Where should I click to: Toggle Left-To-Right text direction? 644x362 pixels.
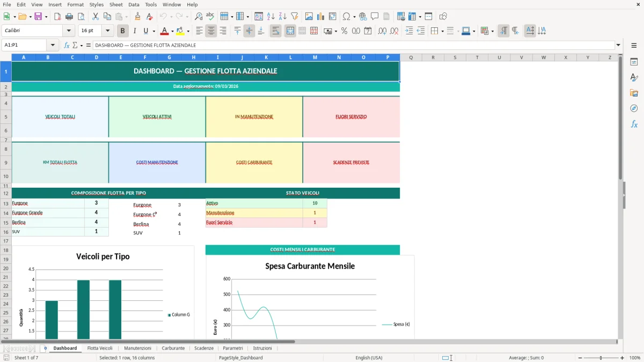(503, 31)
